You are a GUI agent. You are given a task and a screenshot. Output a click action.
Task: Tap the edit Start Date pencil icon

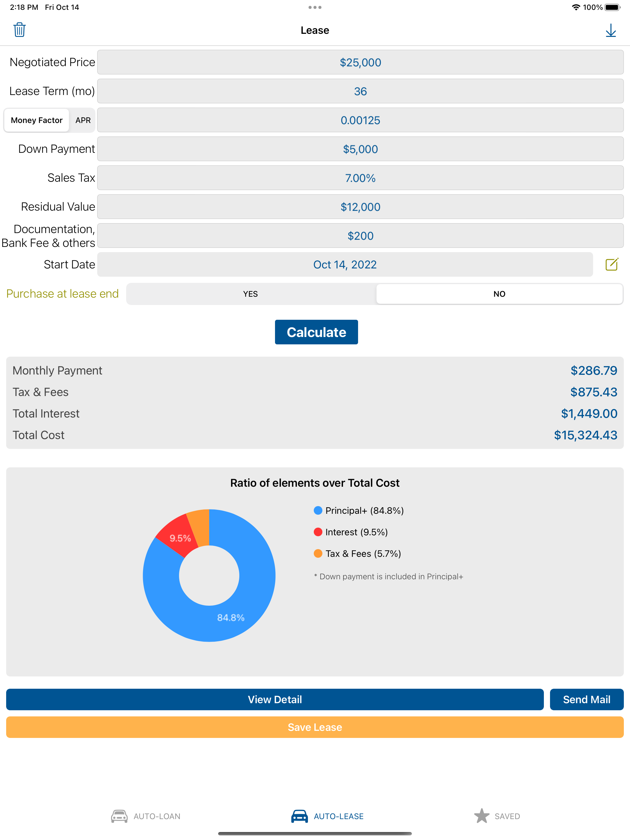[611, 264]
